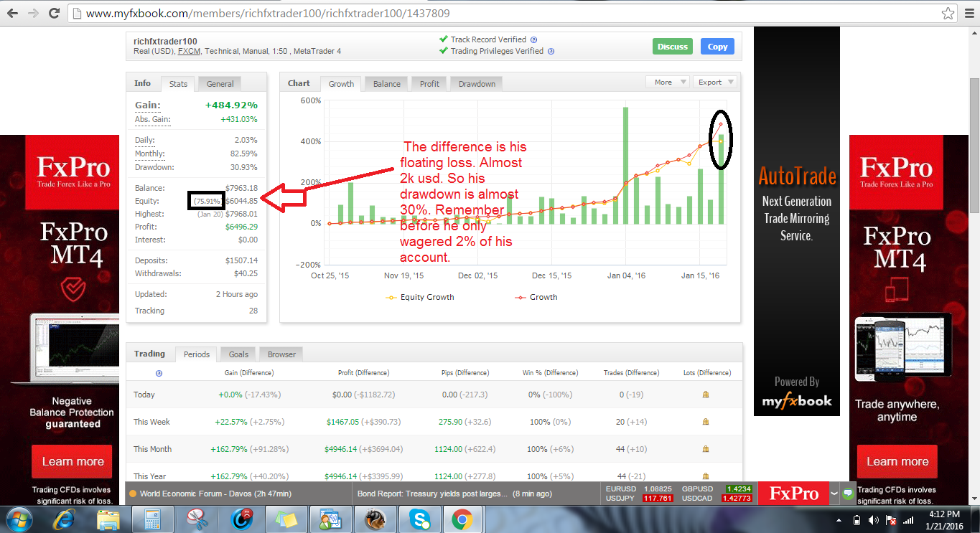
Task: Open the More dropdown on chart
Action: [x=668, y=82]
